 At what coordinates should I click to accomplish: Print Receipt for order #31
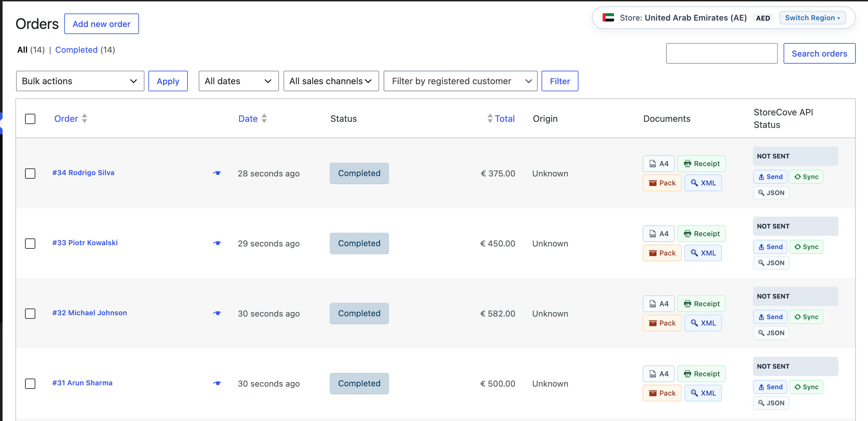pyautogui.click(x=701, y=374)
